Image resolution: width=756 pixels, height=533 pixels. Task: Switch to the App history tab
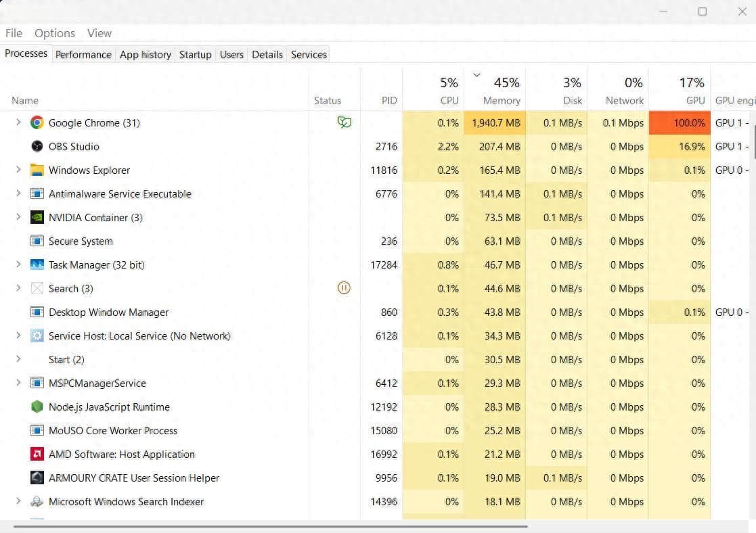(x=146, y=55)
